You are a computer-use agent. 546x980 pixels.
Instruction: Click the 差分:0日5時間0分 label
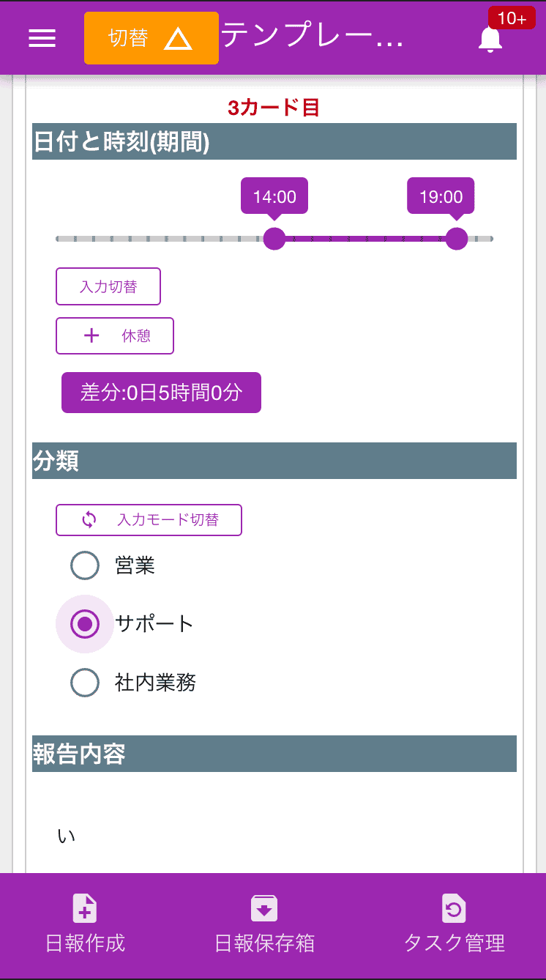tap(161, 393)
